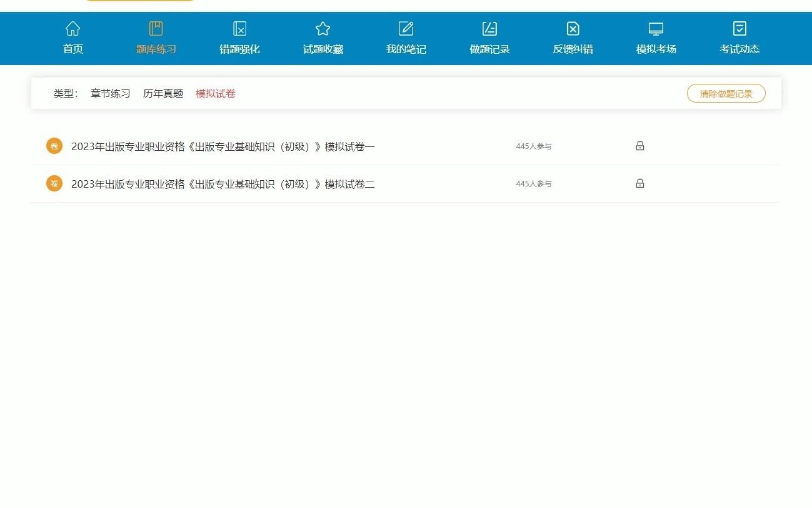Click the 模拟考场 monitor icon
Viewport: 812px width, 508px height.
pos(656,28)
